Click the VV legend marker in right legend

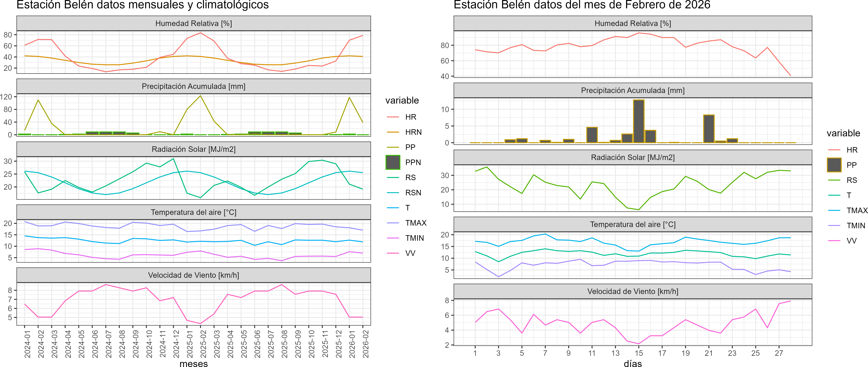[x=834, y=241]
